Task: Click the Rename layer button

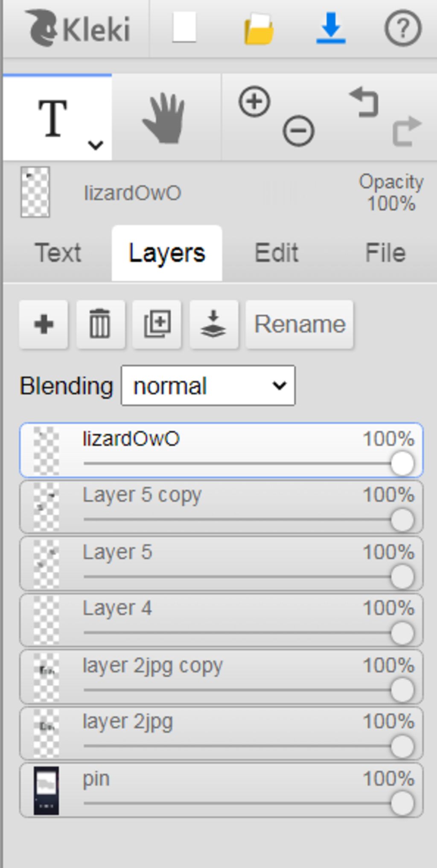Action: (300, 324)
